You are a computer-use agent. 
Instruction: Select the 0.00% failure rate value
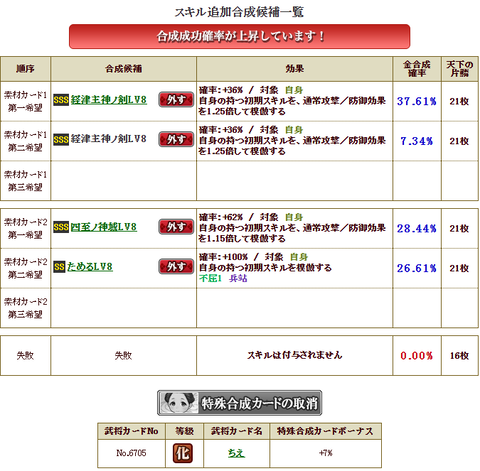click(x=417, y=356)
